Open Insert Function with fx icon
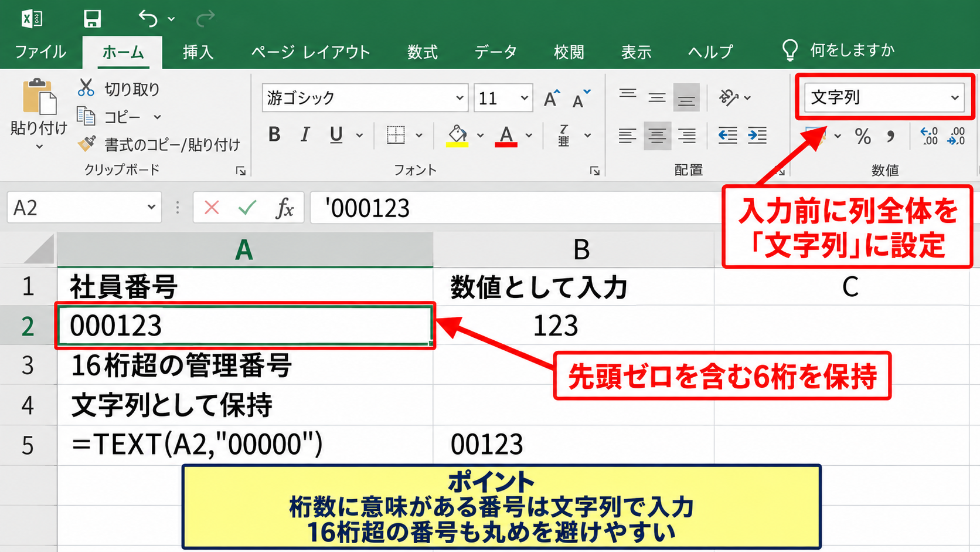This screenshot has width=980, height=552. (284, 208)
